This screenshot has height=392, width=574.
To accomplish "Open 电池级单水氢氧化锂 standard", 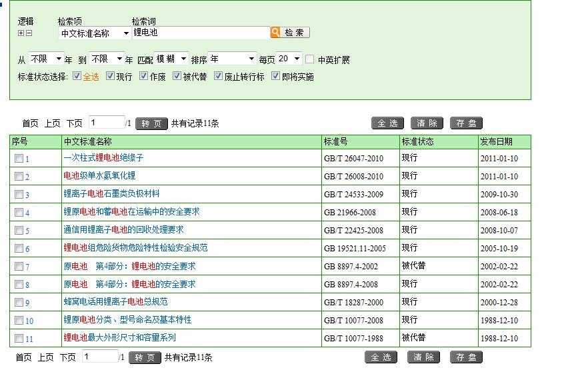I will [x=99, y=176].
